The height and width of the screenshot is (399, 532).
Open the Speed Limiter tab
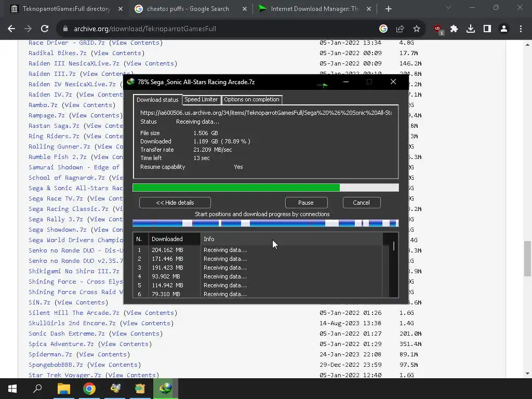(201, 99)
